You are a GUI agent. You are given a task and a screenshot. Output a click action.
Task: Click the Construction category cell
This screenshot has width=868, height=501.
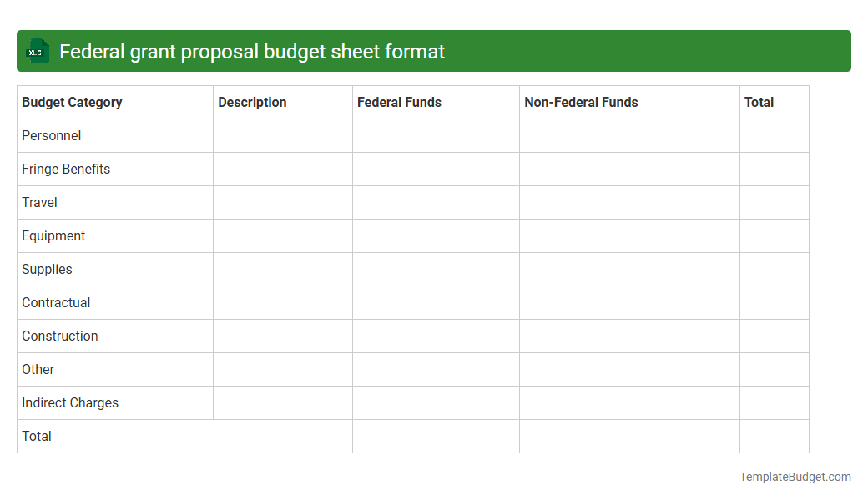point(59,336)
